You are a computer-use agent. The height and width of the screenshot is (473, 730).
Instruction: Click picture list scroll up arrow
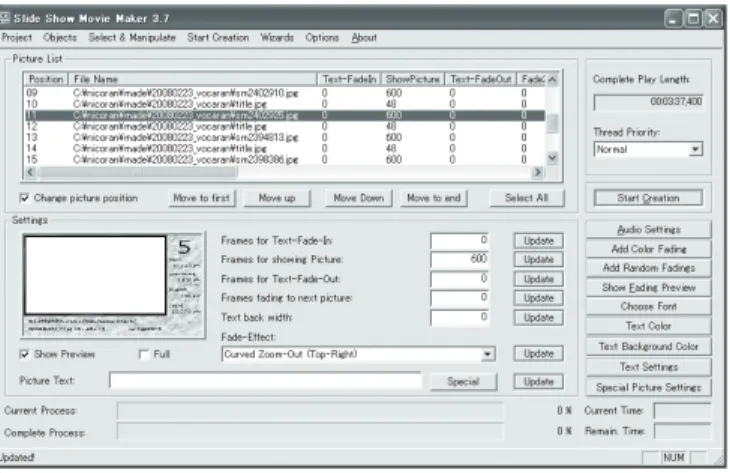552,80
